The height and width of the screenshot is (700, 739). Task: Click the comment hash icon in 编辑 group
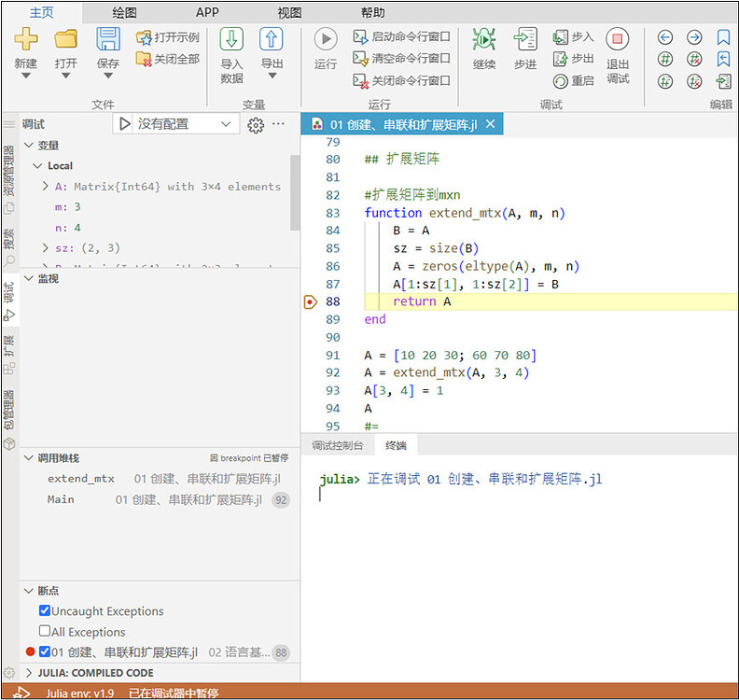665,60
